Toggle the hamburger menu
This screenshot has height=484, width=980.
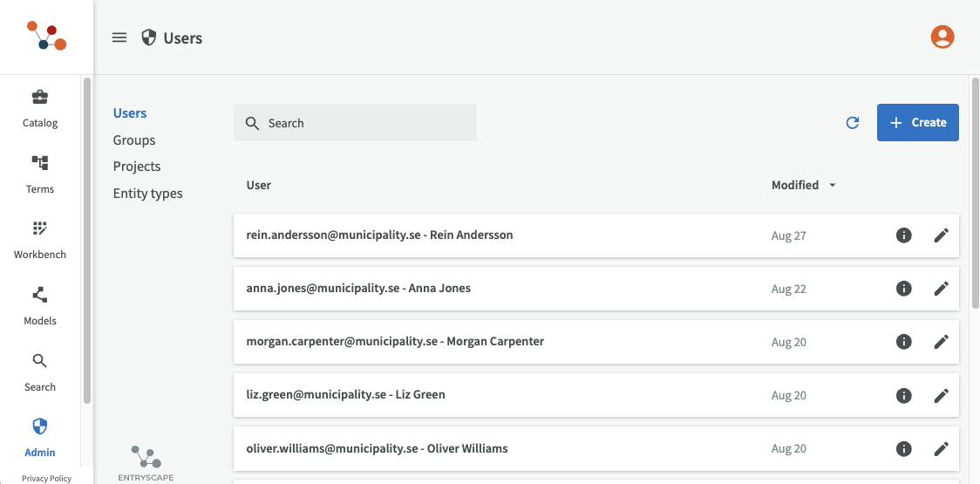[119, 37]
